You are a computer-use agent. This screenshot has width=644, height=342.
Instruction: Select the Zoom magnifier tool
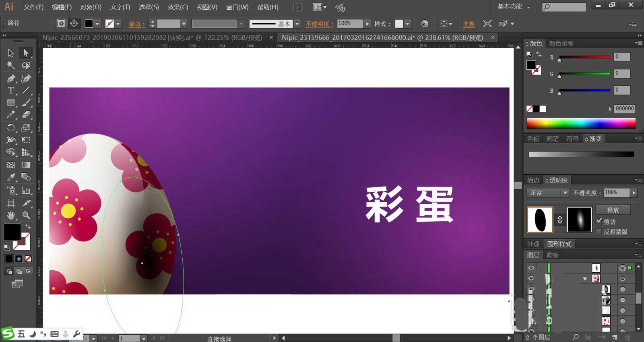(26, 216)
